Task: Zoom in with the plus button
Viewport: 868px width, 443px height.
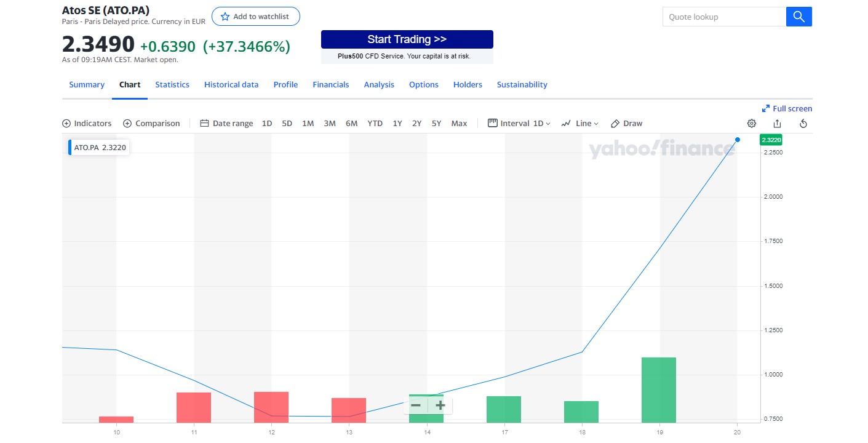Action: coord(440,405)
